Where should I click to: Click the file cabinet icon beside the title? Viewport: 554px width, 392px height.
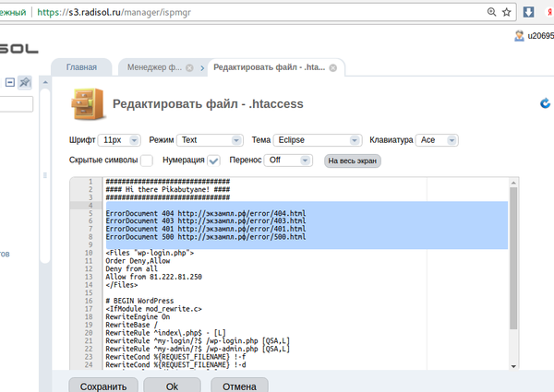(x=88, y=103)
